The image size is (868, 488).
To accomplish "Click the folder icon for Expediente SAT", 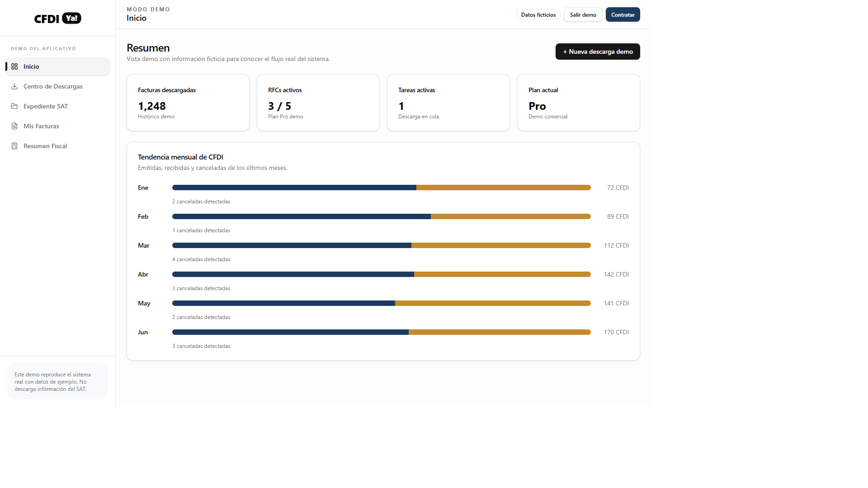I will (x=14, y=106).
